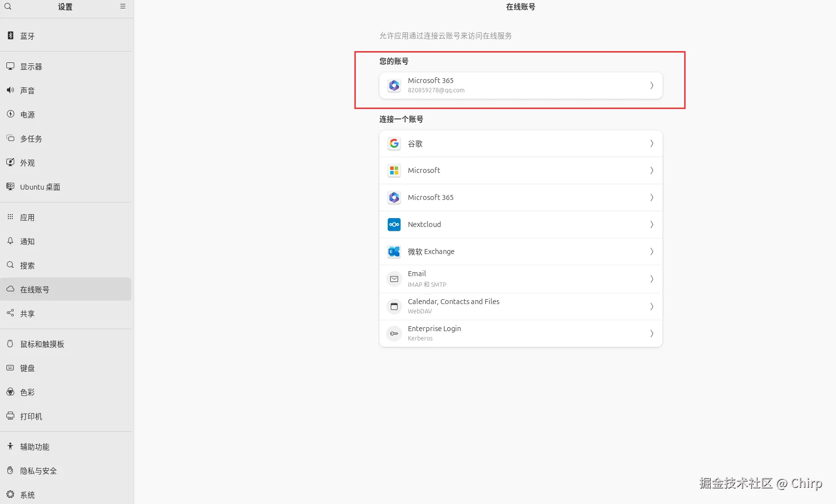
Task: Expand the Nextcloud row chevron
Action: [652, 224]
